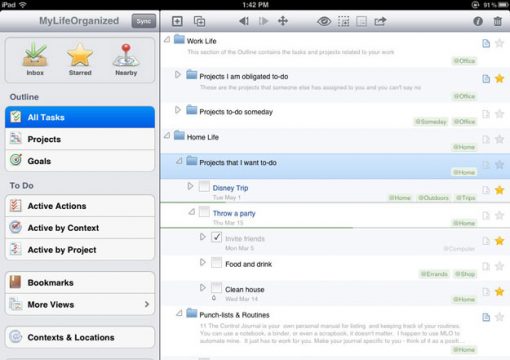The width and height of the screenshot is (510, 360).
Task: Click the @Errands context tag
Action: 434,274
